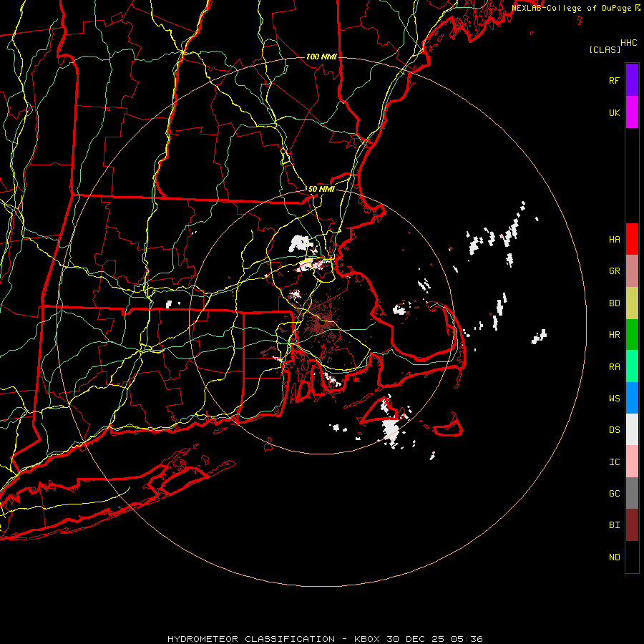644x644 pixels.
Task: Click the Hydrometeor Classification KBOX caption
Action: (325, 639)
